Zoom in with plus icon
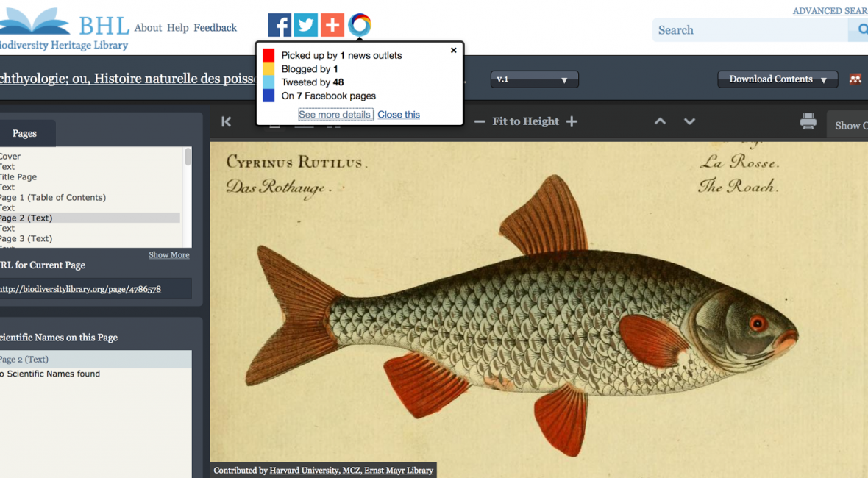 pos(572,121)
